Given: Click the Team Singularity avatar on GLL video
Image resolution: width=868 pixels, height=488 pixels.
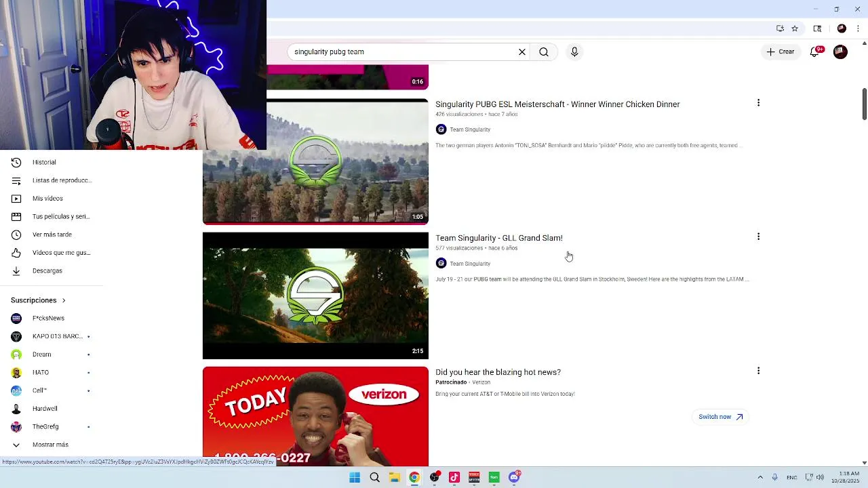Looking at the screenshot, I should coord(441,263).
